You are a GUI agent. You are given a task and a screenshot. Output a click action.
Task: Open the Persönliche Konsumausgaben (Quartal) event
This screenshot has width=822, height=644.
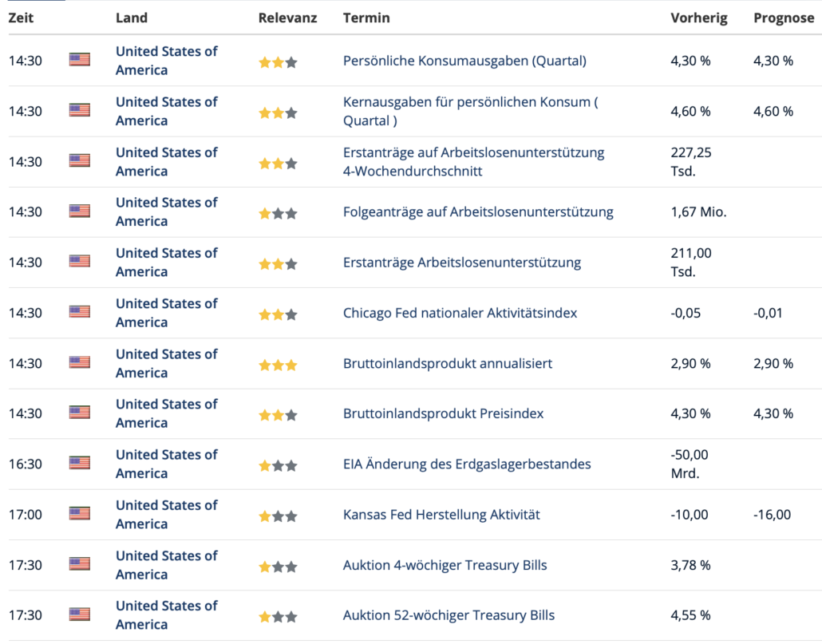point(464,61)
